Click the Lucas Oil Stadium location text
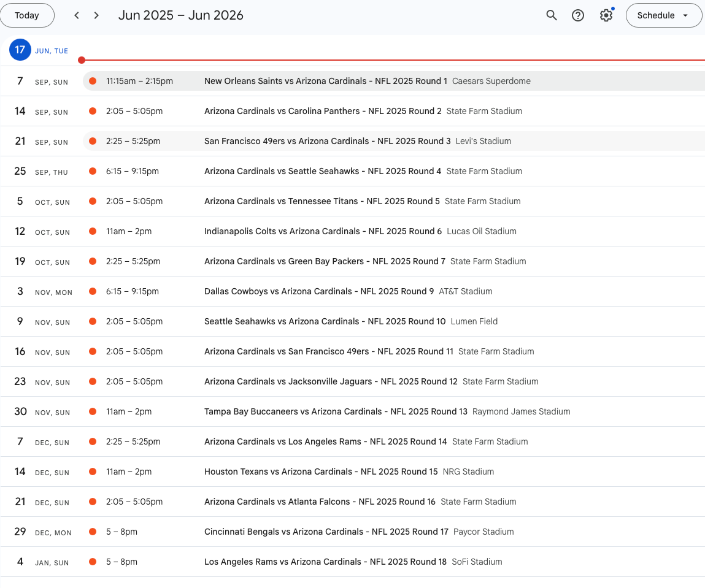Viewport: 705px width, 588px height. tap(482, 231)
